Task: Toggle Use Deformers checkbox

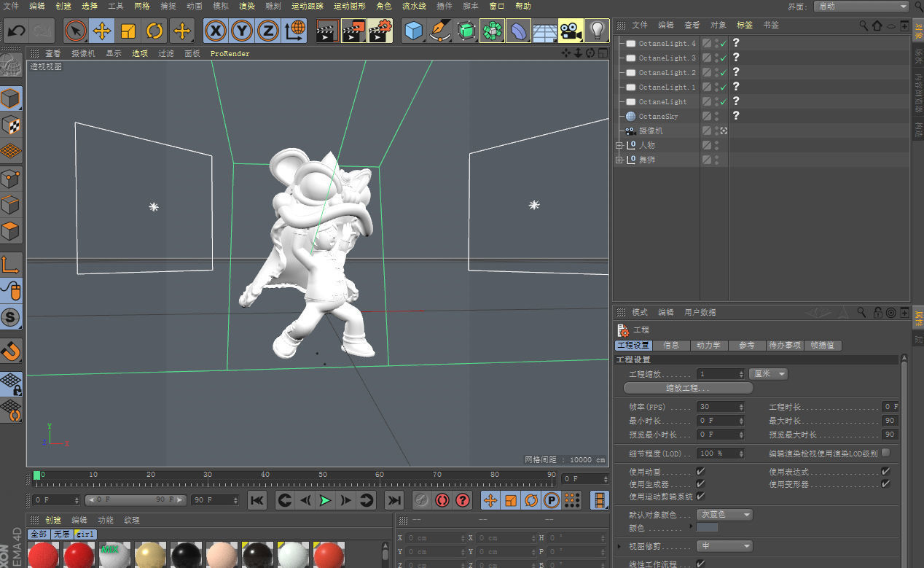Action: (x=885, y=483)
